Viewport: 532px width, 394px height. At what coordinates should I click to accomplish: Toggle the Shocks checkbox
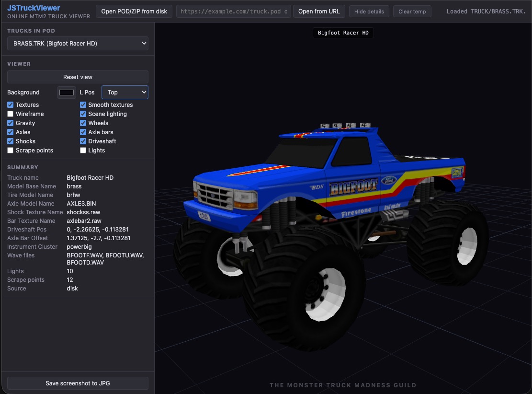(11, 141)
